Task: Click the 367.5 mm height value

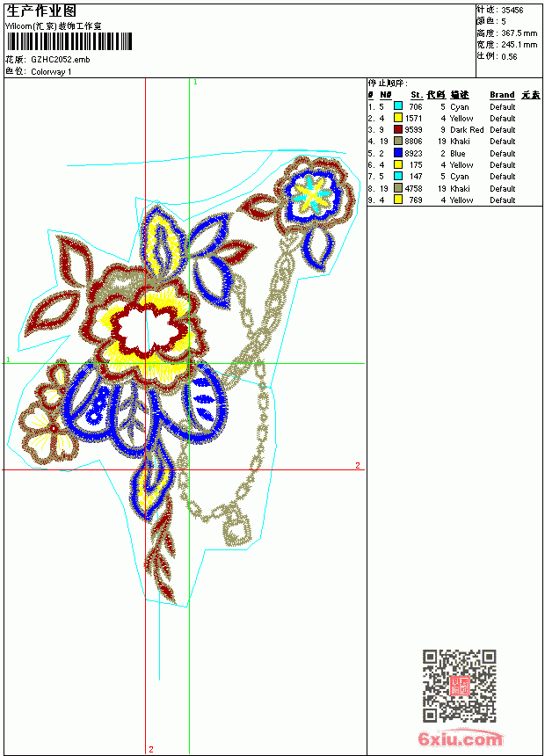Action: pyautogui.click(x=519, y=33)
